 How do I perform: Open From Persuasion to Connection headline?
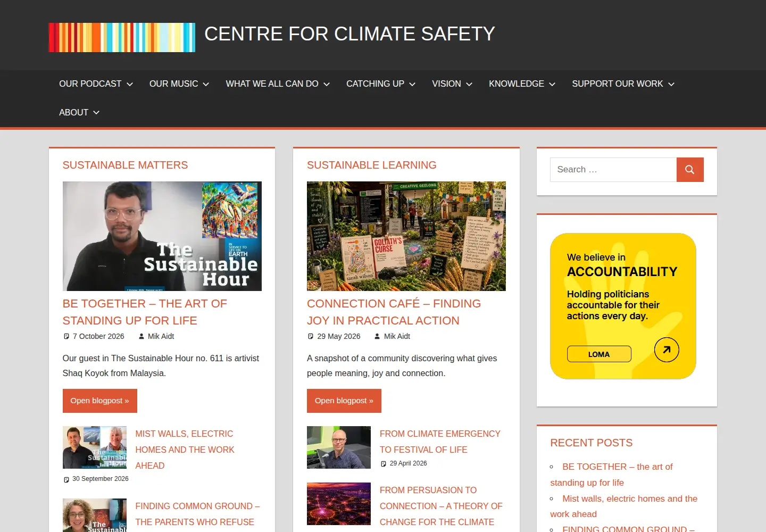(x=441, y=506)
